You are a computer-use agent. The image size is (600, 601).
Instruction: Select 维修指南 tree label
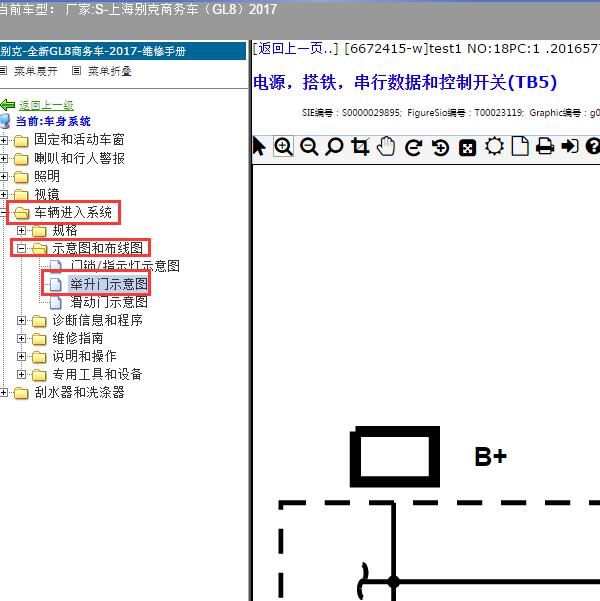pyautogui.click(x=78, y=338)
